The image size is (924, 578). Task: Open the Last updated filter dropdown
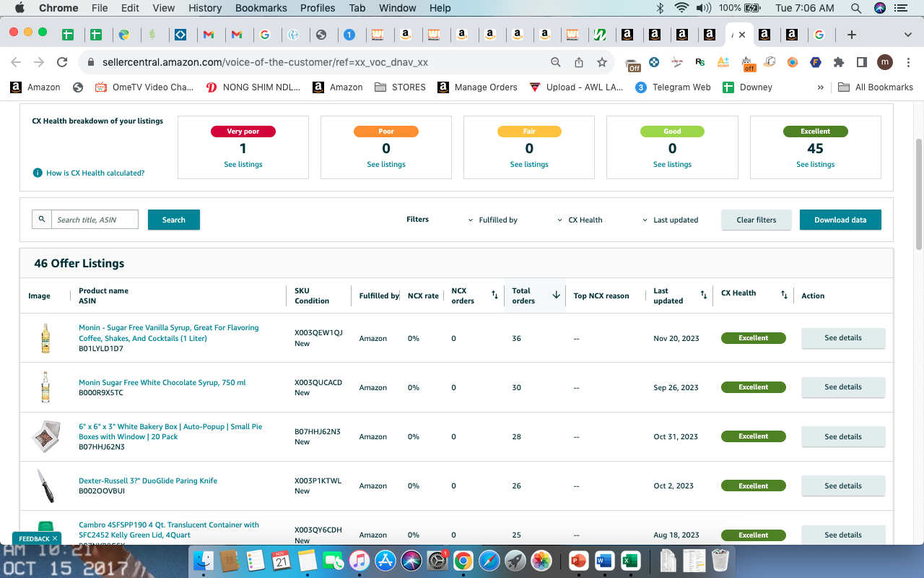(x=671, y=220)
